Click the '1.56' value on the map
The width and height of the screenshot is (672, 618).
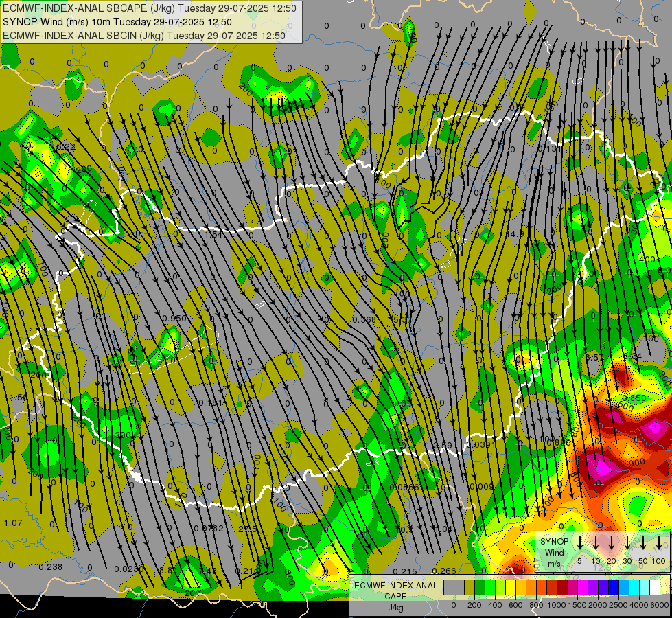pyautogui.click(x=19, y=398)
